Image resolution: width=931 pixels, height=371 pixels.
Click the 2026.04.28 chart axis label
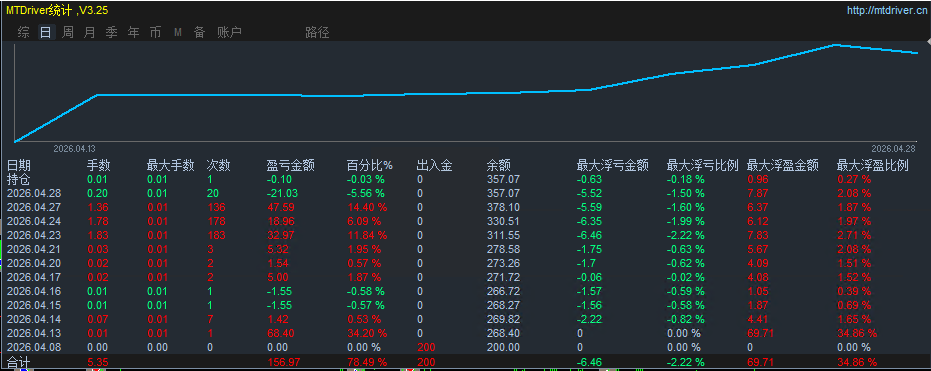[893, 148]
